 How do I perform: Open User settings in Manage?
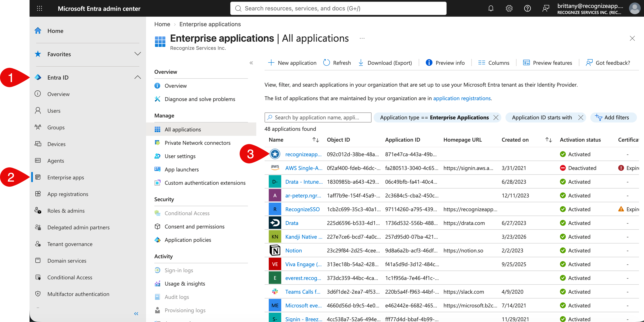180,156
